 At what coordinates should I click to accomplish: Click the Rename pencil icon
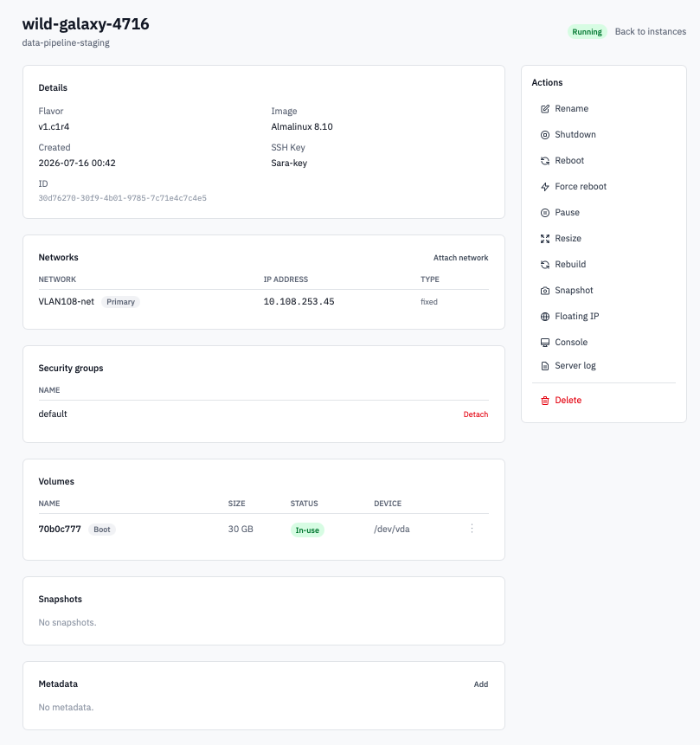[544, 109]
